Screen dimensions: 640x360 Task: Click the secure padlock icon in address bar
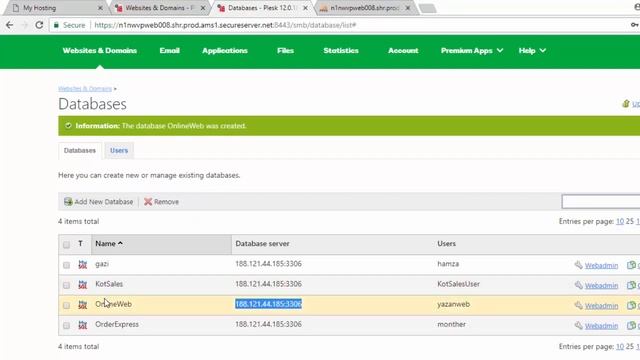(x=56, y=25)
